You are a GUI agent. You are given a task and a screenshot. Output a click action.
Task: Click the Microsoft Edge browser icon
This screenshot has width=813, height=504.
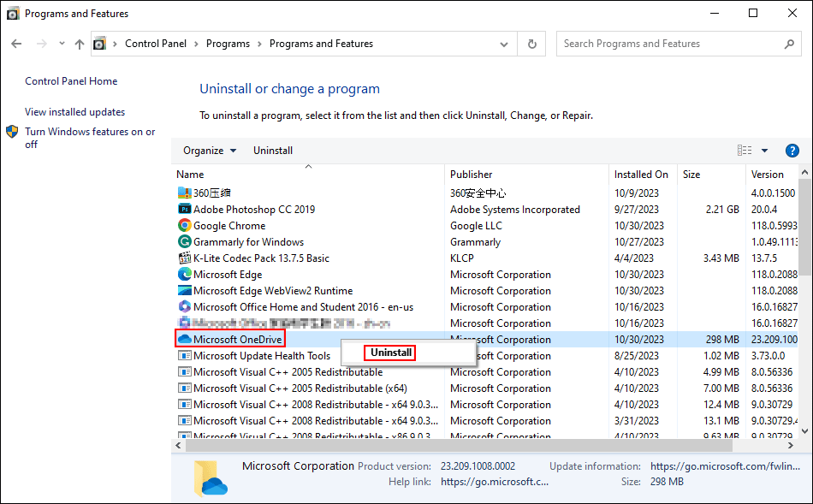(185, 274)
